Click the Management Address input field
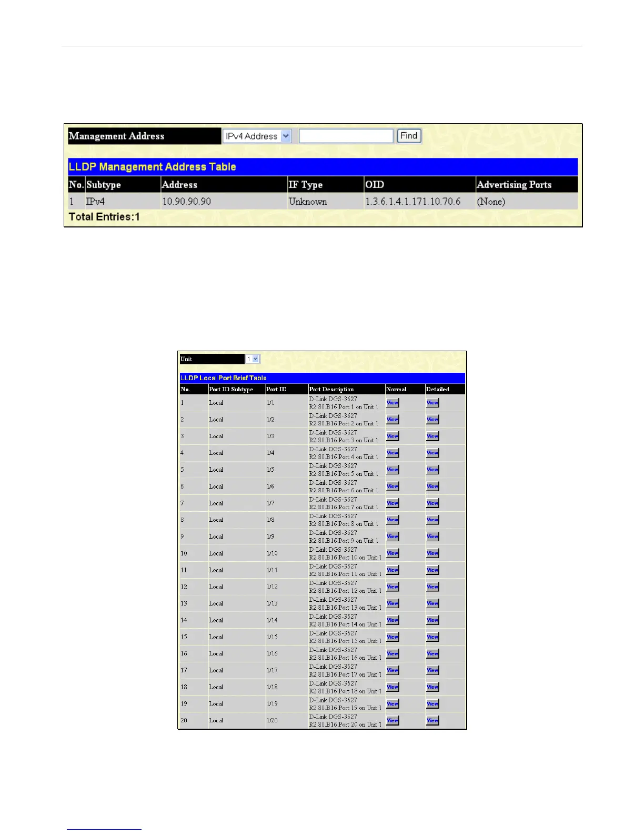The height and width of the screenshot is (834, 644). 346,136
